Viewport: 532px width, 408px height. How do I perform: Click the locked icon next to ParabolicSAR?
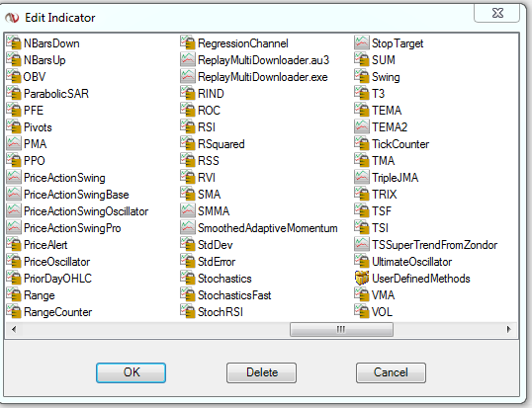(14, 94)
